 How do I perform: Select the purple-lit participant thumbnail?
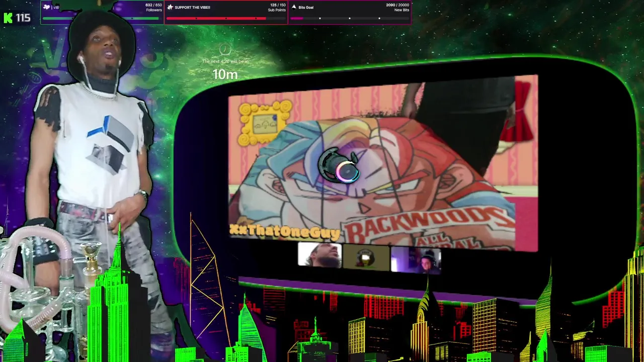416,261
